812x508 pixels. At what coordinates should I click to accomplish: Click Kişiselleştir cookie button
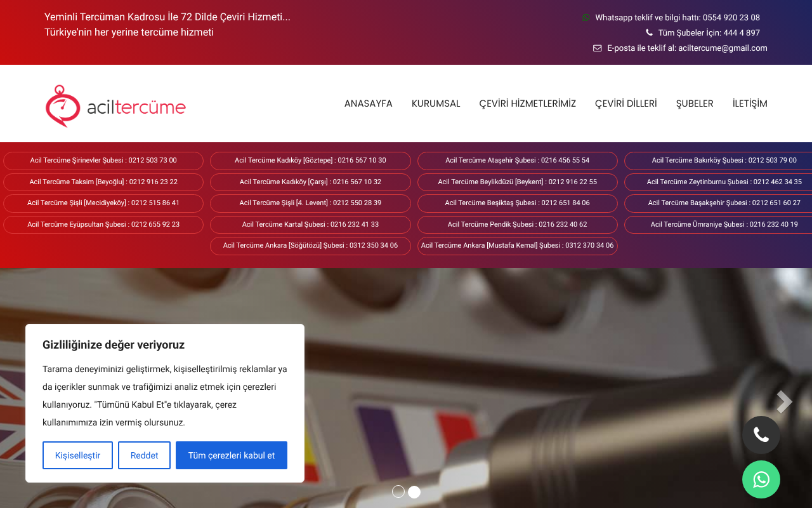(x=77, y=455)
